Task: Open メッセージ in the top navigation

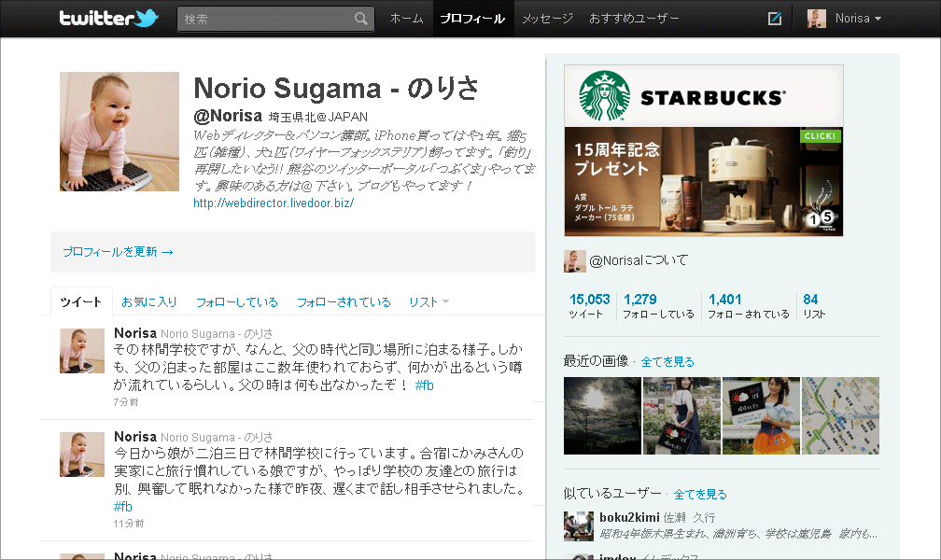Action: (x=547, y=19)
